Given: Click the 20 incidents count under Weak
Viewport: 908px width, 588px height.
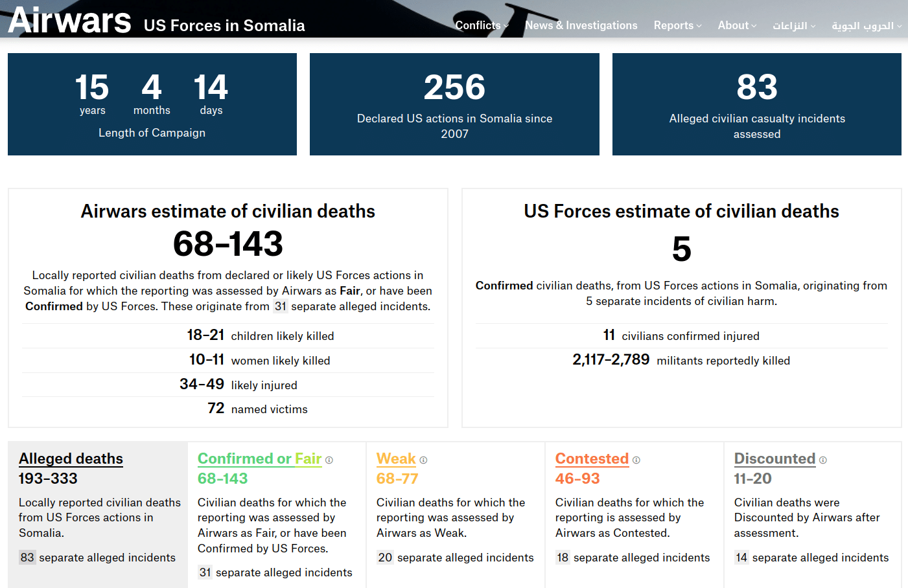Looking at the screenshot, I should [385, 558].
